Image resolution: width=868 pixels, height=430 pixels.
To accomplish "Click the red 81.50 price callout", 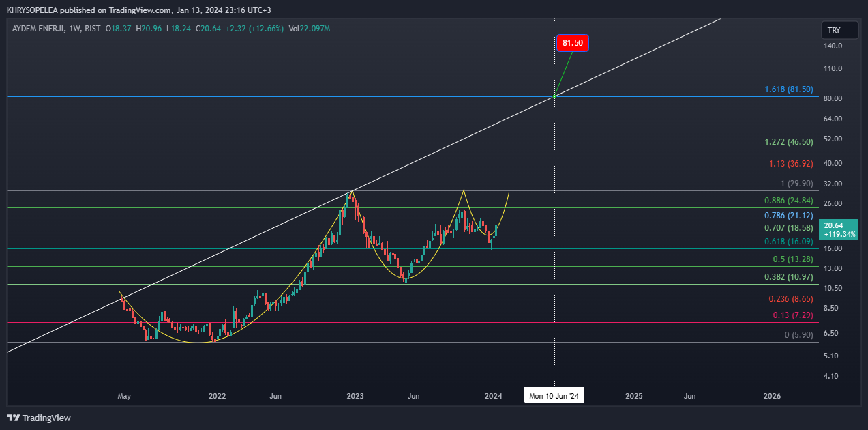I will pyautogui.click(x=573, y=43).
